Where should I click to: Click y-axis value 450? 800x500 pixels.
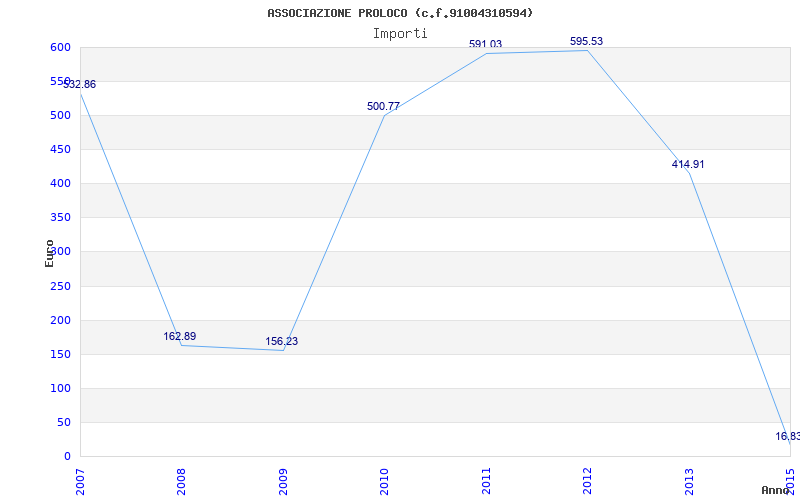tap(60, 149)
